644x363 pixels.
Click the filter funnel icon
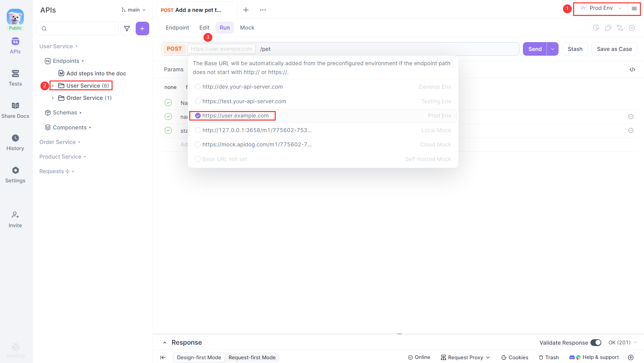[127, 29]
